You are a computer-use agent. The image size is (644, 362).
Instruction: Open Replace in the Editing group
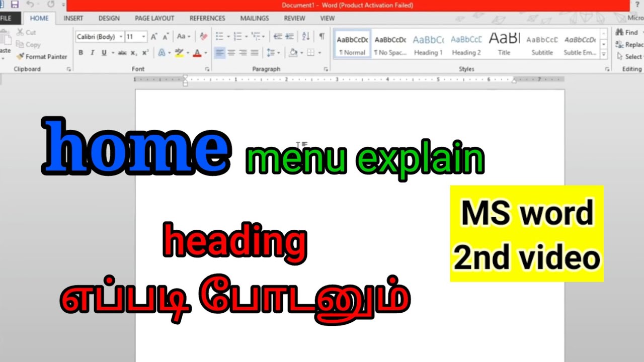click(630, 45)
